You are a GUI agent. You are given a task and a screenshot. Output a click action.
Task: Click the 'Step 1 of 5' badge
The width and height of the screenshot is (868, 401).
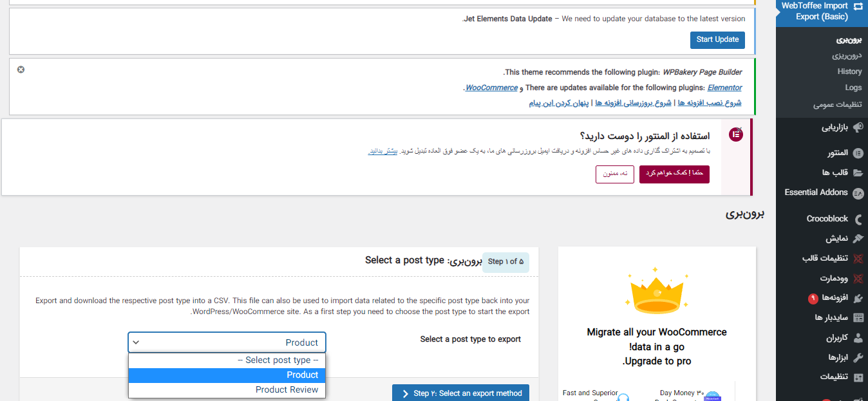(505, 262)
